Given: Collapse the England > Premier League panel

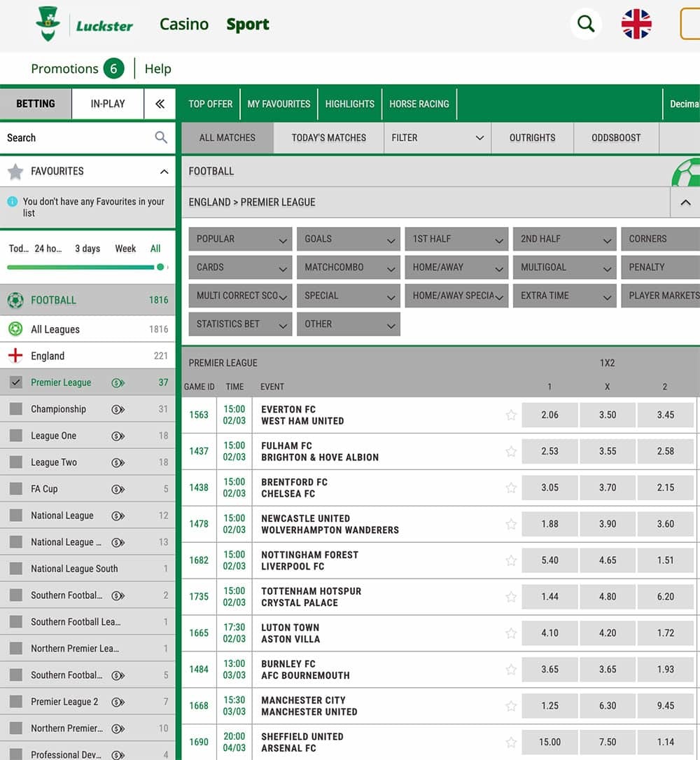Looking at the screenshot, I should pos(685,202).
